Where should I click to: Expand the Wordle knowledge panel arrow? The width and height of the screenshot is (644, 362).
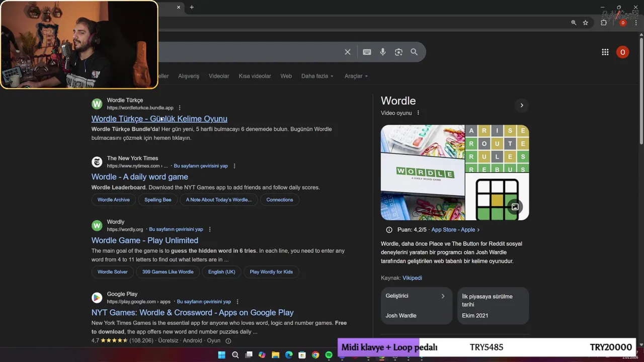click(522, 105)
